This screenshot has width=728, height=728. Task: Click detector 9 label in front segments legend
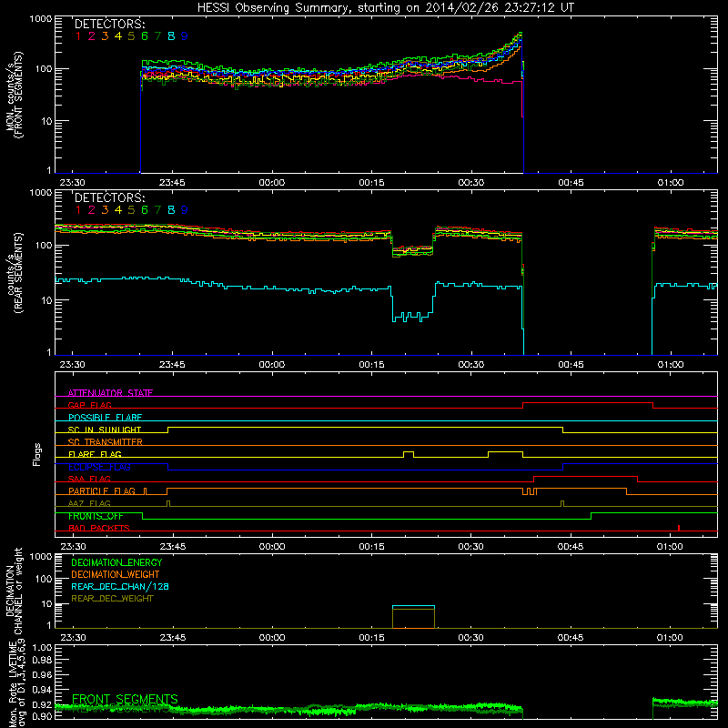click(185, 36)
